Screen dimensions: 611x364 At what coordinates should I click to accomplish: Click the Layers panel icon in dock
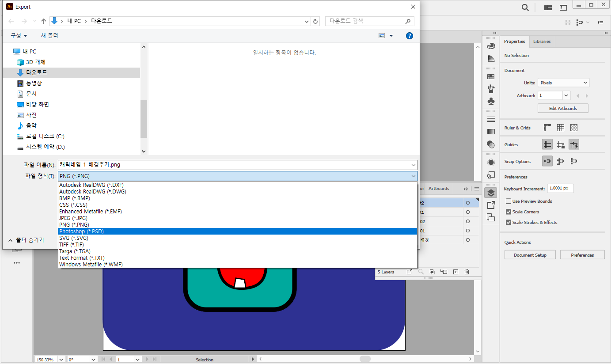tap(491, 193)
